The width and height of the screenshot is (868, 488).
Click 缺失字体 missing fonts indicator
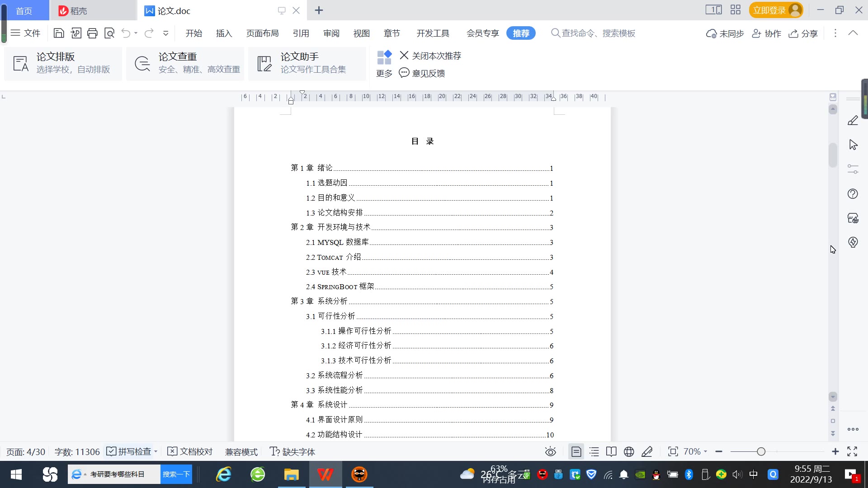pyautogui.click(x=292, y=452)
